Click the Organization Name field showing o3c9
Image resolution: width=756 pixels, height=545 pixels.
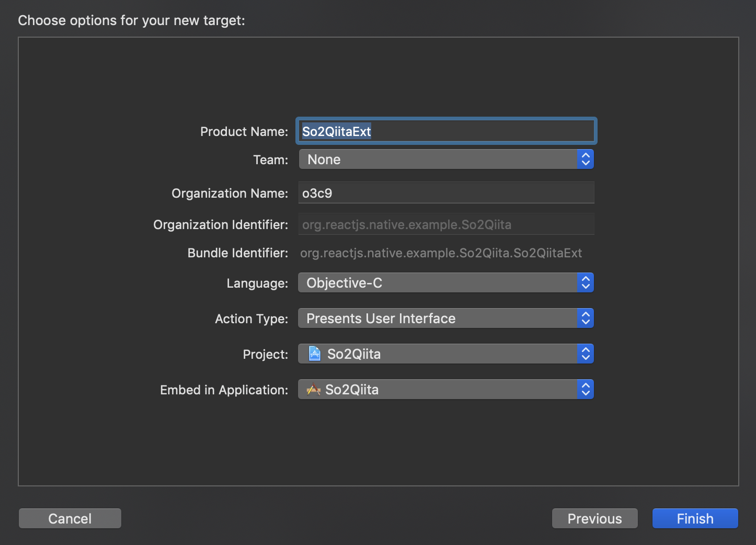445,192
